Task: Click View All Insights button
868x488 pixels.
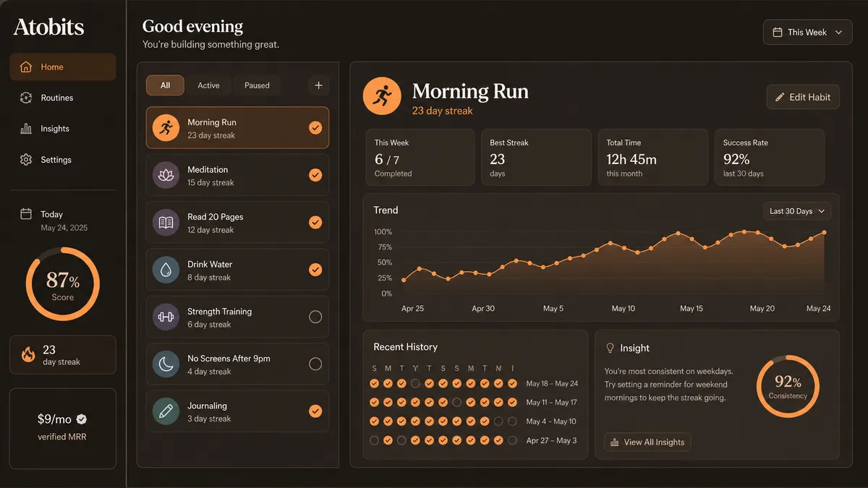Action: (647, 442)
